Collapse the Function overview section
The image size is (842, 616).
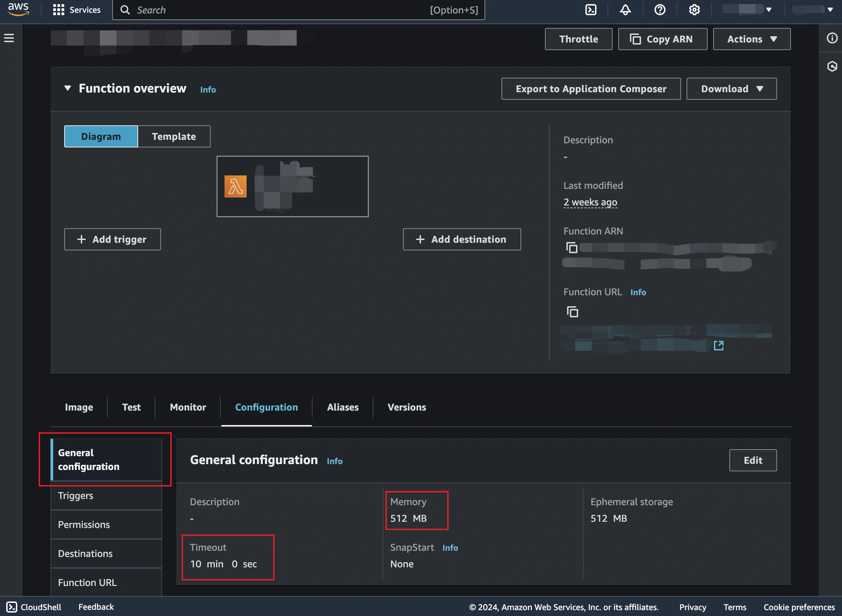point(67,88)
